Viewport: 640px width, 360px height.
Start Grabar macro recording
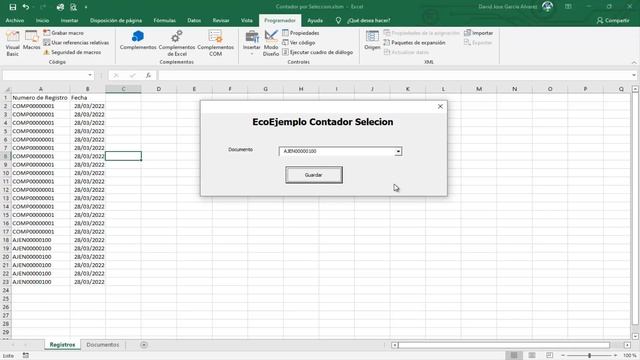point(64,33)
